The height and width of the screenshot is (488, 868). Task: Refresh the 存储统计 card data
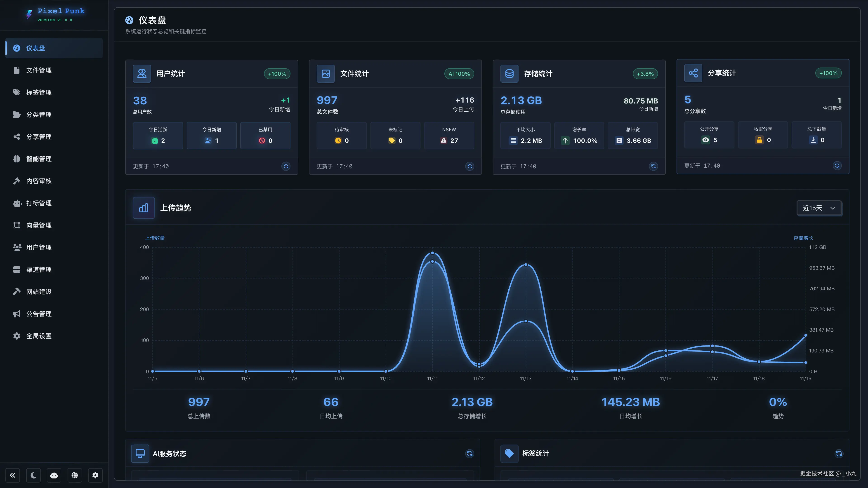(653, 166)
